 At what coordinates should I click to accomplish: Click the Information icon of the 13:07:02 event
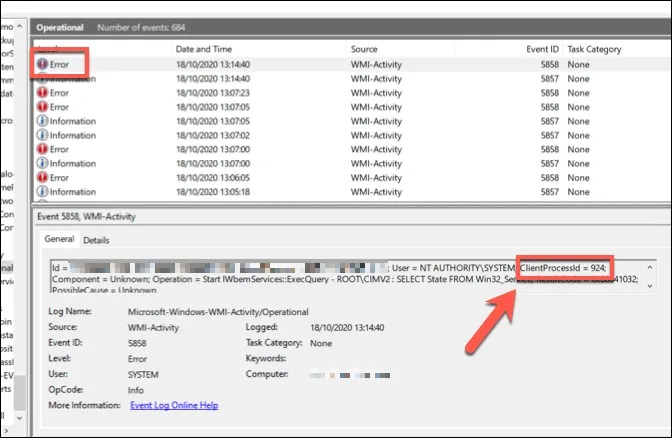point(42,135)
